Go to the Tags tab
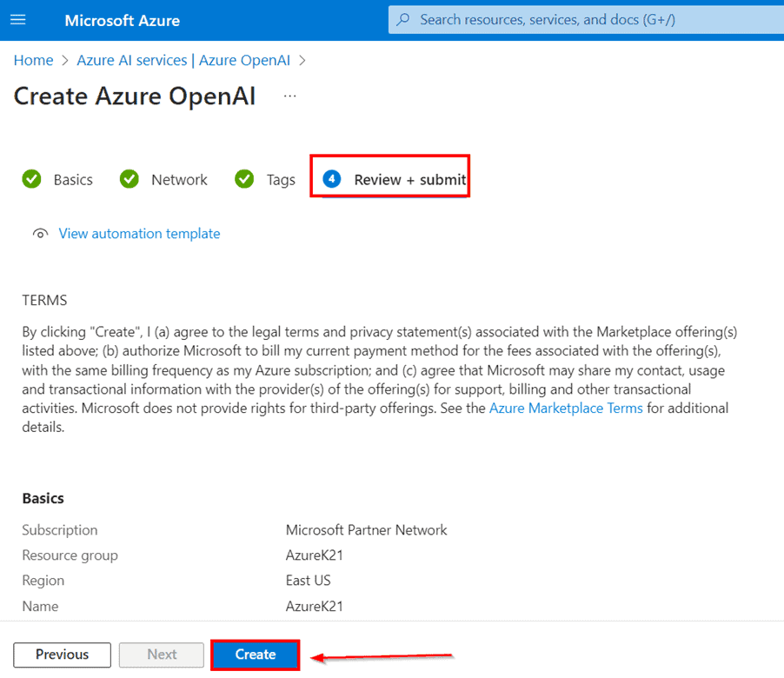This screenshot has height=678, width=784. [x=281, y=180]
